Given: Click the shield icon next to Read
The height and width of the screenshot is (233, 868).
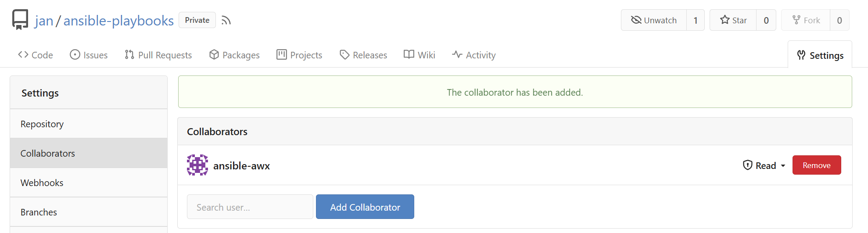Looking at the screenshot, I should click(x=747, y=165).
